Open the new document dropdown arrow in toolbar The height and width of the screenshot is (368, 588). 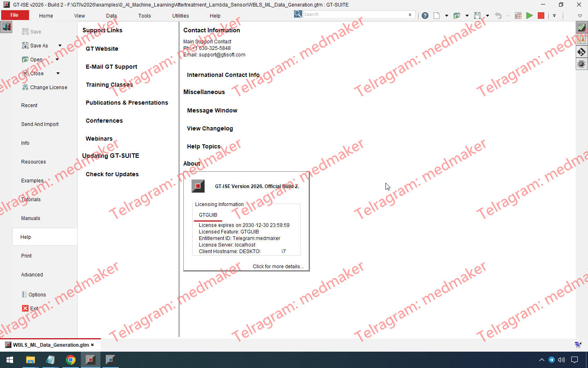click(446, 16)
